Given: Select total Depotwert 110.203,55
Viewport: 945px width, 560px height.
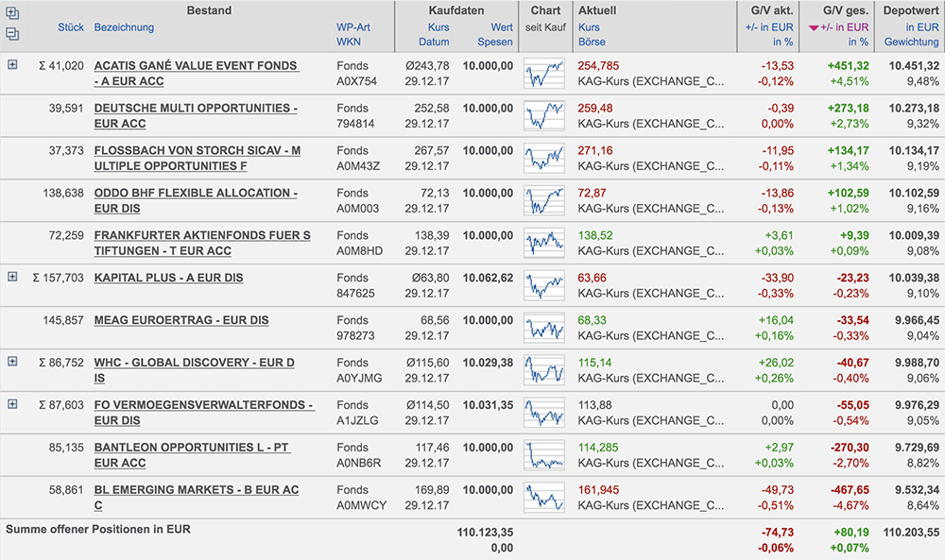Looking at the screenshot, I should tap(911, 533).
